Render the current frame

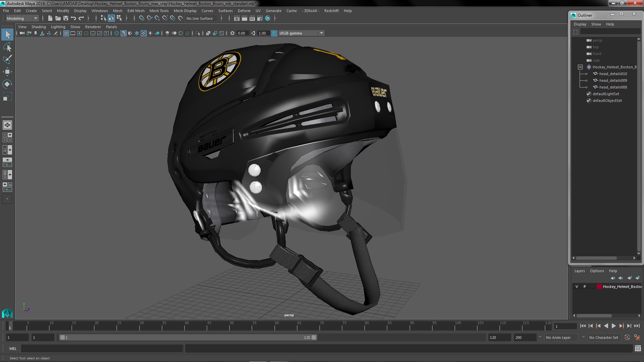245,18
